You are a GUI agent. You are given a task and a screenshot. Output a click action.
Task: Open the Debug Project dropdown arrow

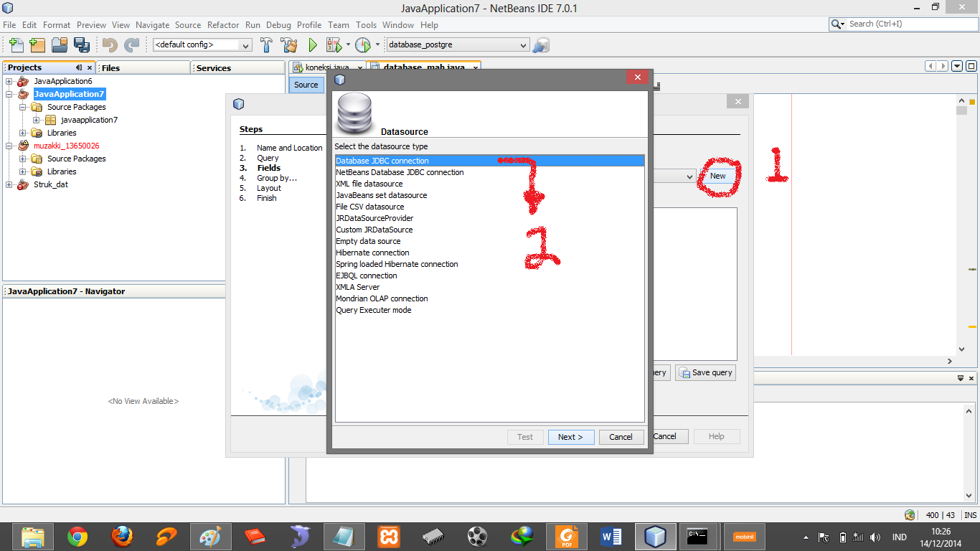tap(348, 44)
